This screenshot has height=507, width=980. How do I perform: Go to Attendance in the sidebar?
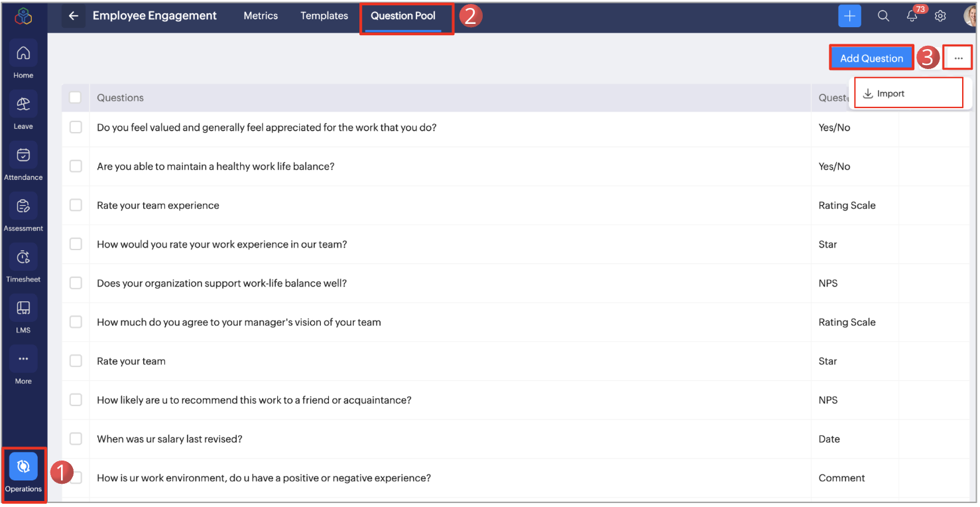pos(23,156)
